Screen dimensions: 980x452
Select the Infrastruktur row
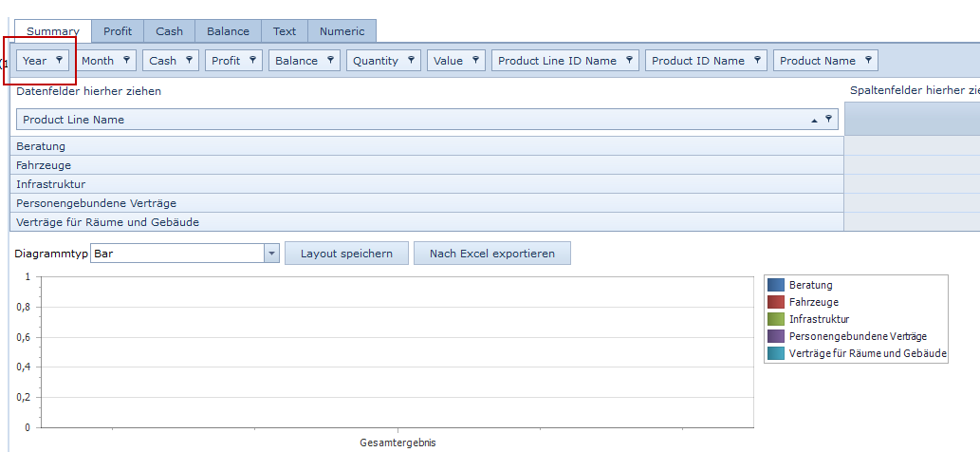(x=427, y=184)
